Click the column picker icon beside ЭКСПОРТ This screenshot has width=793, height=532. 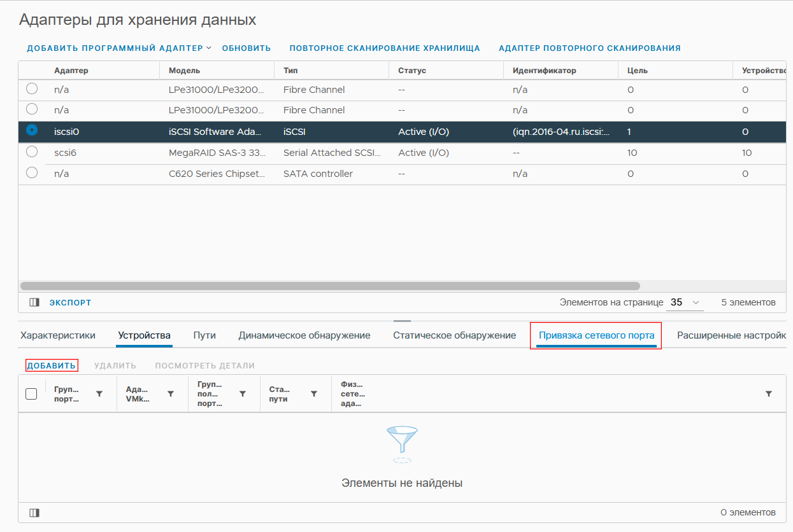(34, 303)
